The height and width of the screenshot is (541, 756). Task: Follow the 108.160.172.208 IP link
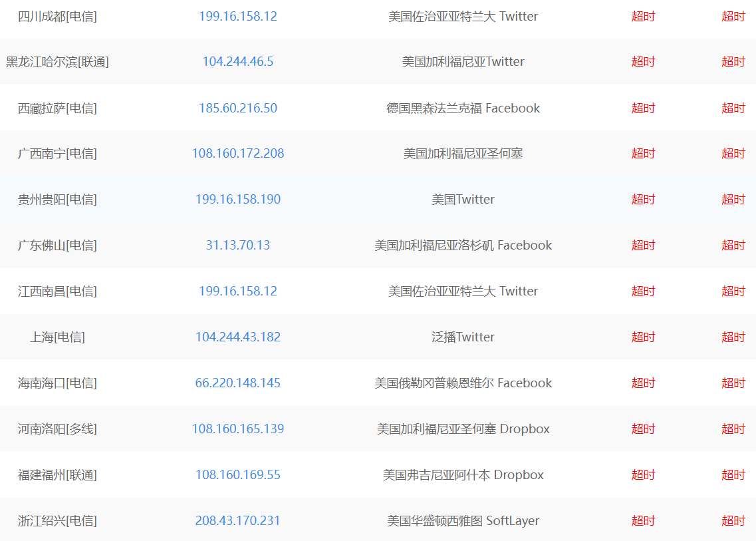(x=237, y=154)
